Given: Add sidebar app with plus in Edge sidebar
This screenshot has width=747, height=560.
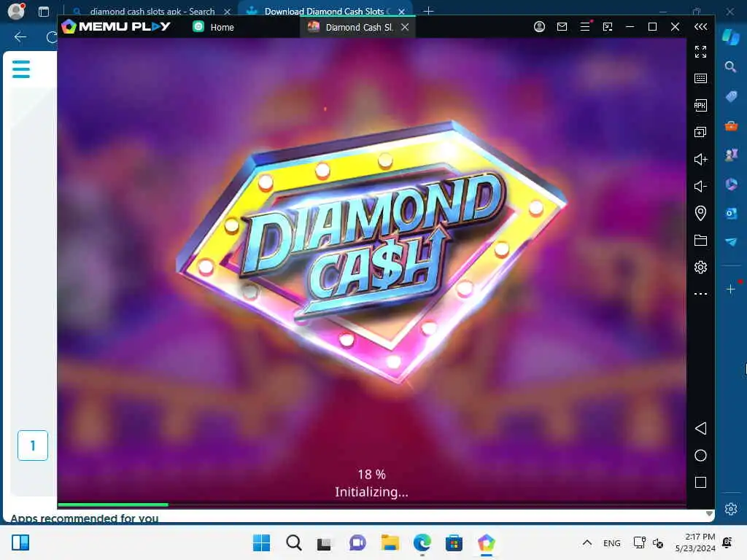Looking at the screenshot, I should (x=731, y=289).
